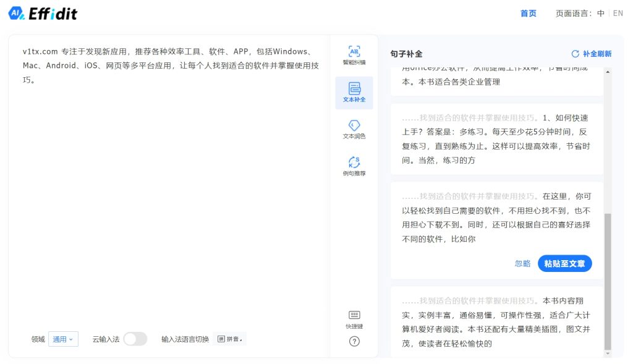The height and width of the screenshot is (364, 633).
Task: Open the 文本润色 text polishing tool
Action: (x=354, y=130)
